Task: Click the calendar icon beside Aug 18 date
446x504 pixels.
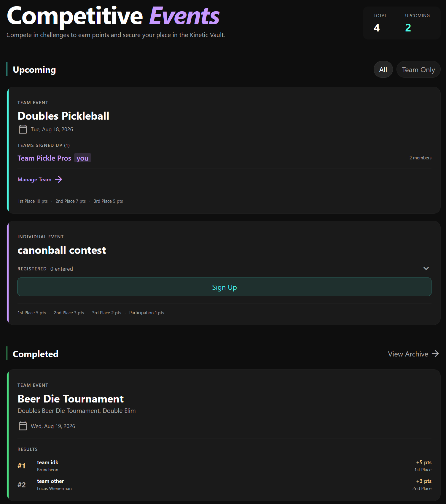Action: (23, 129)
